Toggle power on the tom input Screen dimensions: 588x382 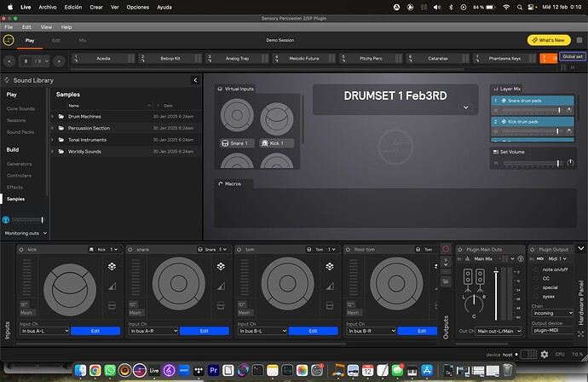tap(239, 249)
